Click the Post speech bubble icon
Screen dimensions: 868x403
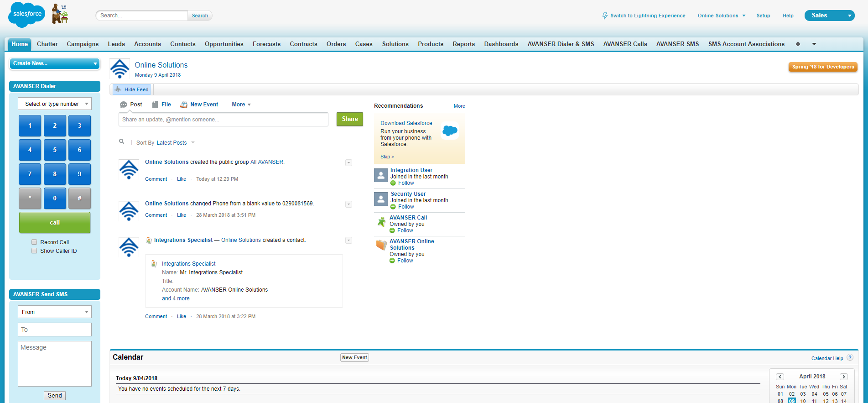tap(124, 105)
